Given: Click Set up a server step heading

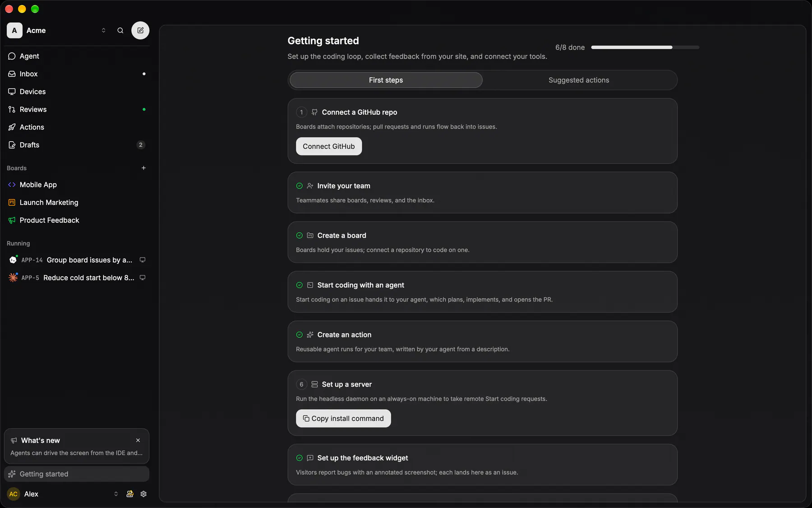Looking at the screenshot, I should click(347, 384).
